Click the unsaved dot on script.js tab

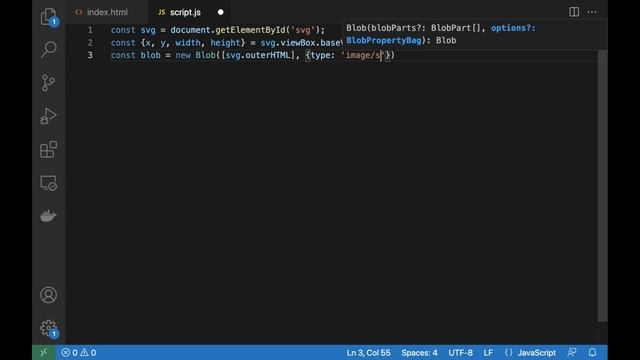220,12
